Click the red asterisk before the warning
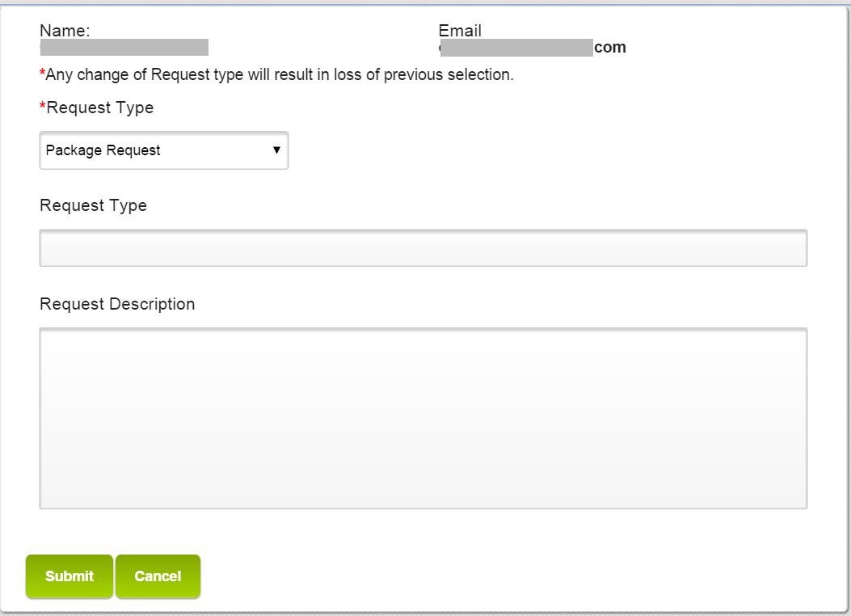Viewport: 851px width, 616px height. tap(42, 74)
